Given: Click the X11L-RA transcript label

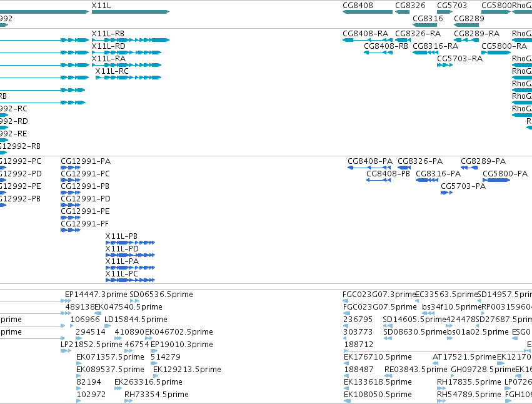Looking at the screenshot, I should coord(109,59).
